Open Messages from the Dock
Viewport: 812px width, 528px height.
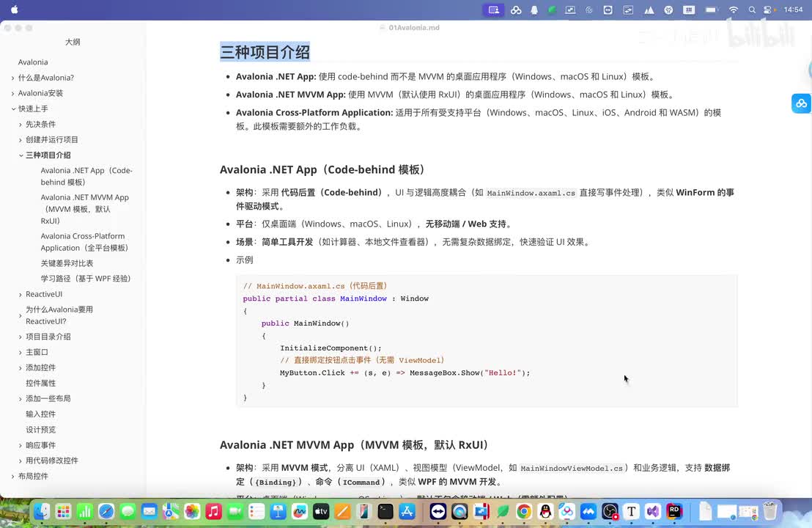(128, 512)
